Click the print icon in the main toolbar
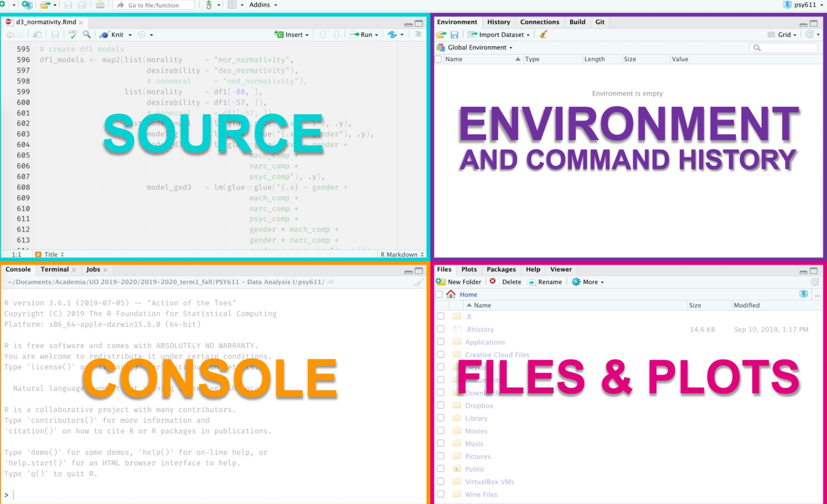The image size is (827, 504). coord(100,5)
